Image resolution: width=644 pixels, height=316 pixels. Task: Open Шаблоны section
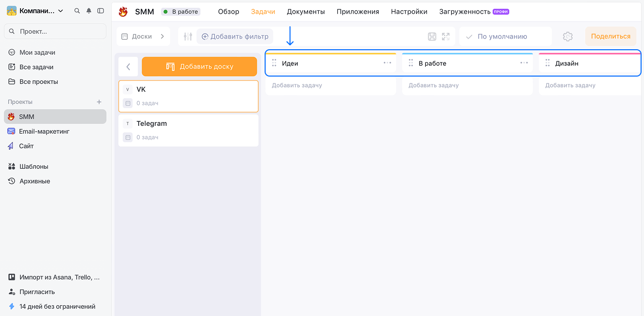(55, 166)
